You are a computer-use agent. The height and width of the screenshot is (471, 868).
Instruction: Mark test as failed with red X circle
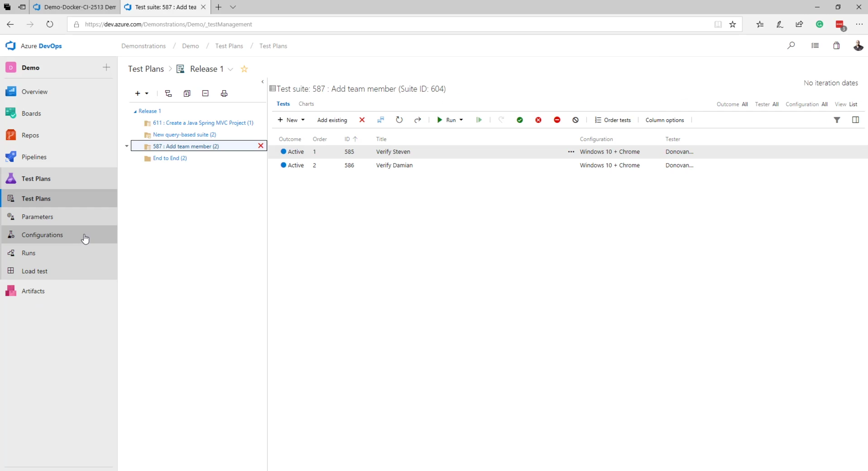pos(539,120)
